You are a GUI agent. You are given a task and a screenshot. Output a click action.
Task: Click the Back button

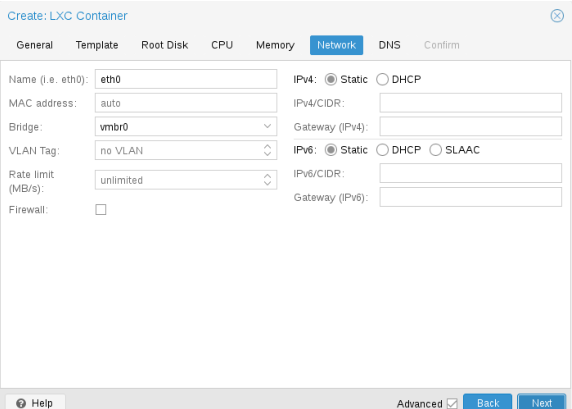click(x=488, y=402)
